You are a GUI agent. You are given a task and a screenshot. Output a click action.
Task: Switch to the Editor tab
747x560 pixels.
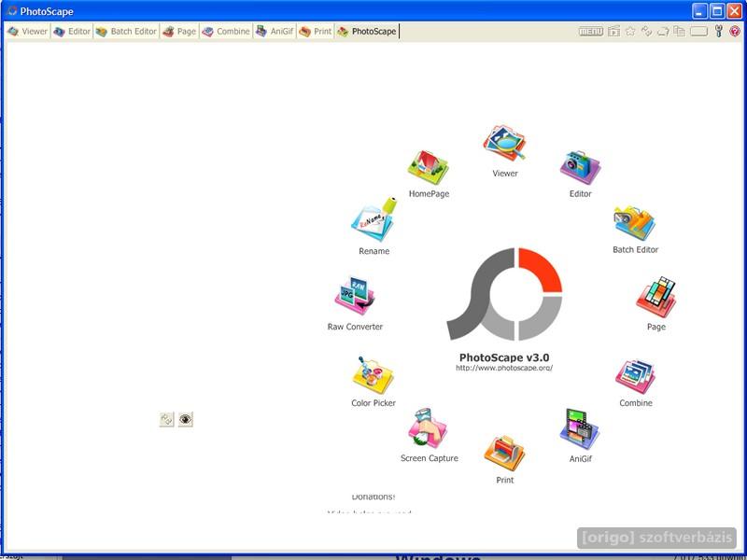point(72,32)
